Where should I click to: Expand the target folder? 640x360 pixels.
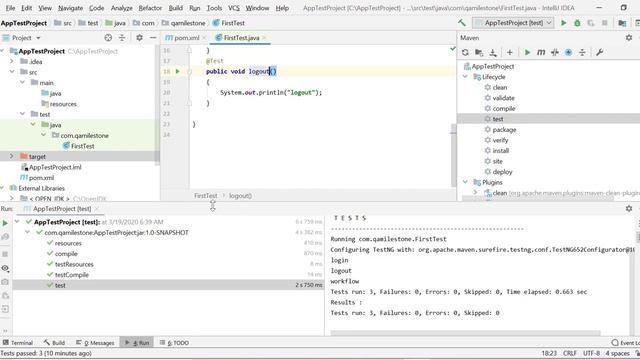12,156
